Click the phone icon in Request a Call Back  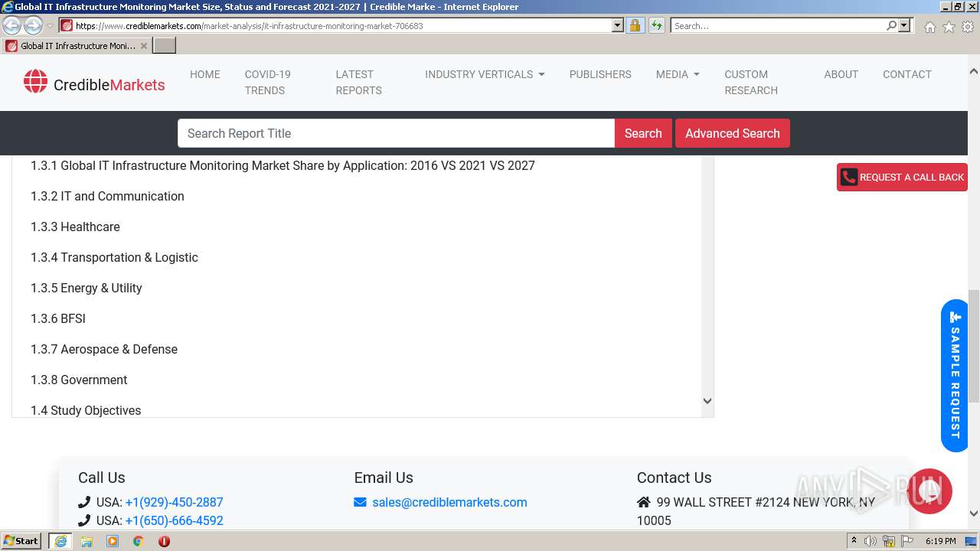tap(848, 177)
